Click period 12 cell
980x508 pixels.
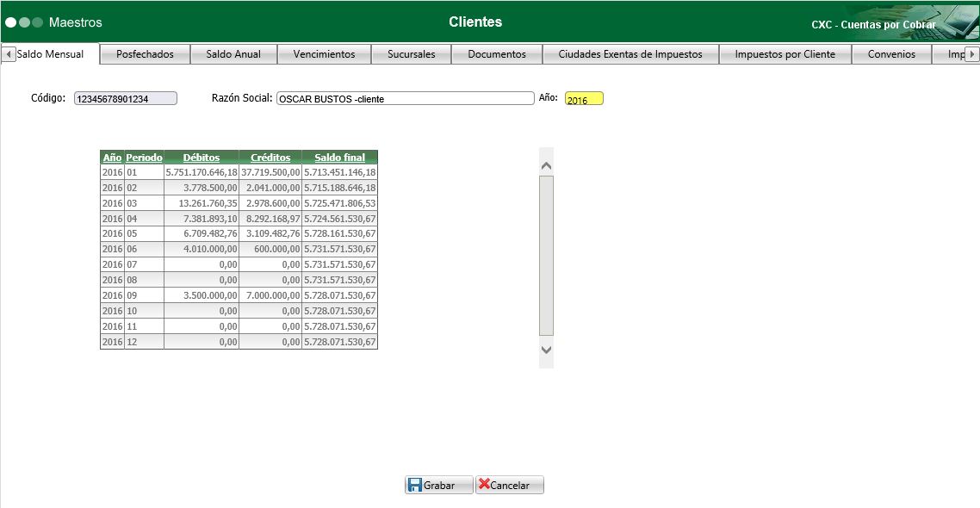[x=144, y=342]
